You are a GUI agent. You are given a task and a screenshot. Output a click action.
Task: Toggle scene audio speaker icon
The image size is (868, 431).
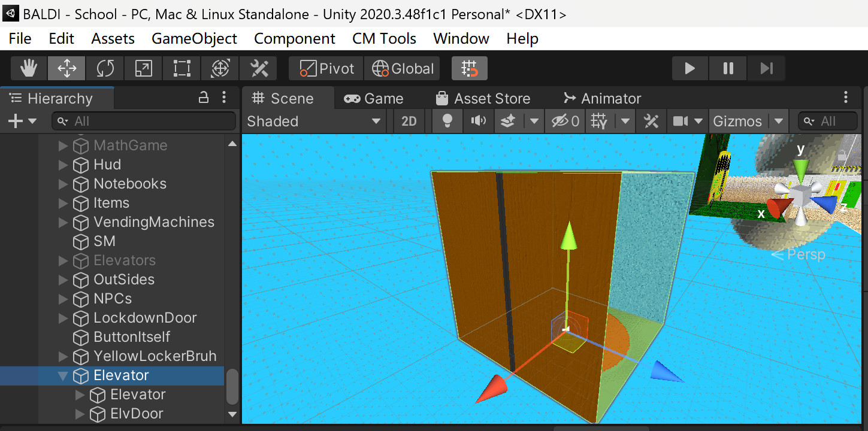pos(478,122)
